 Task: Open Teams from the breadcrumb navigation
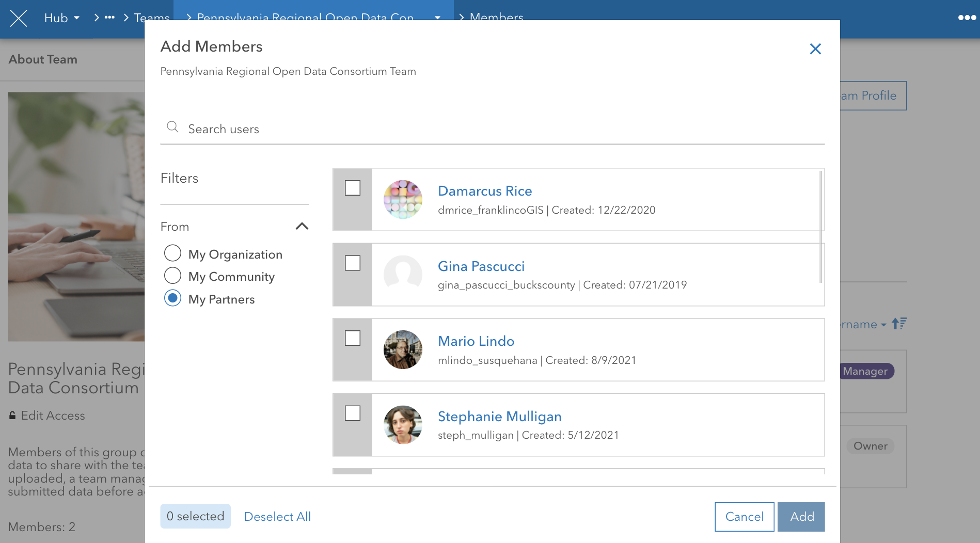(x=151, y=17)
